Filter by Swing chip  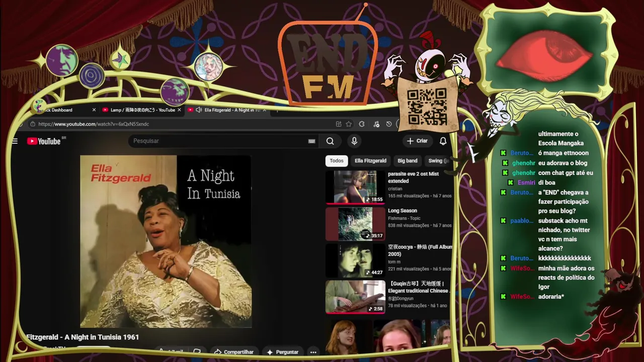point(438,161)
